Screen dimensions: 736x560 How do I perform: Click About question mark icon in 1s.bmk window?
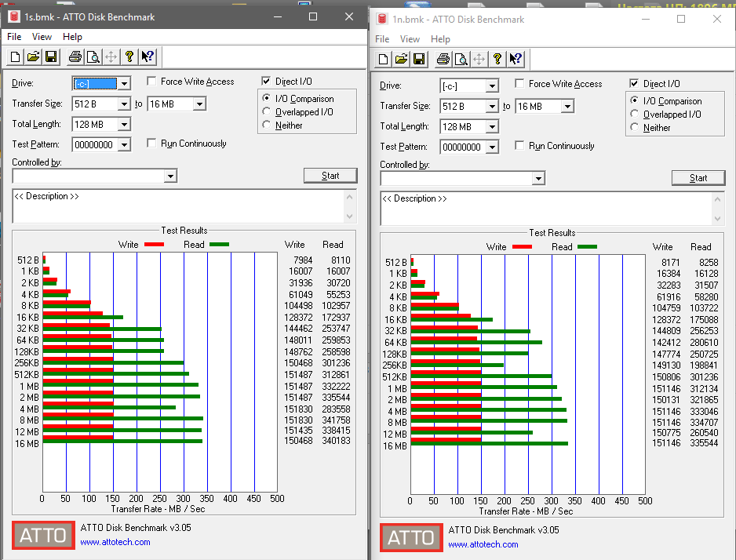pos(129,57)
